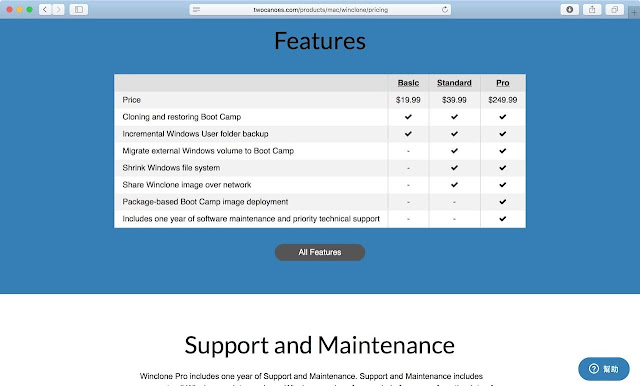
Task: Click Standard checkmark for Cloning and restoring Boot Camp
Action: (x=454, y=117)
